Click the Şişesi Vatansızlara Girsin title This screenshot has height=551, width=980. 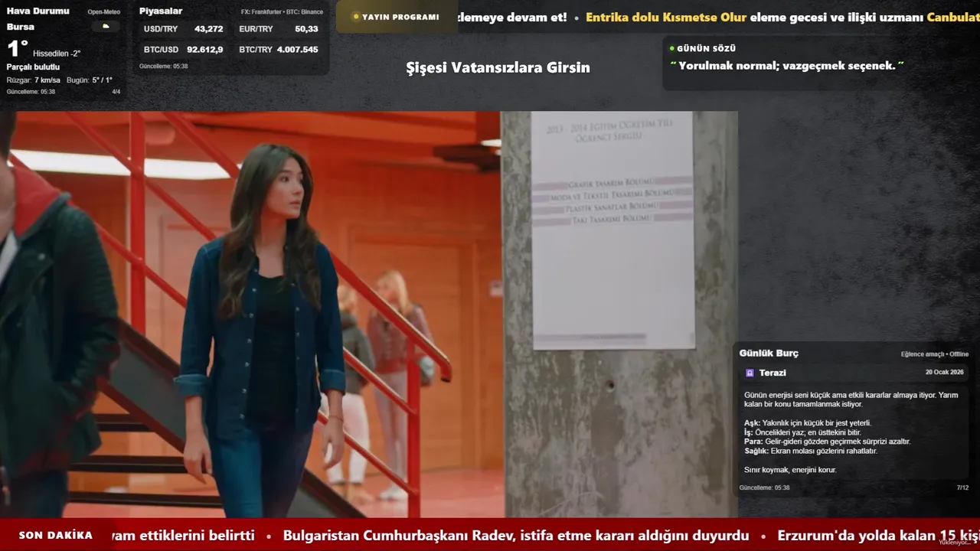pyautogui.click(x=498, y=67)
